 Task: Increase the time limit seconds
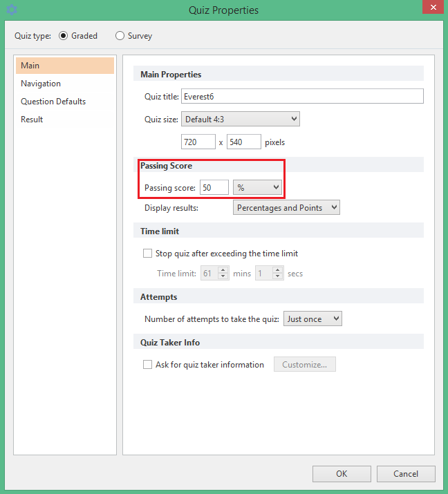pos(277,270)
